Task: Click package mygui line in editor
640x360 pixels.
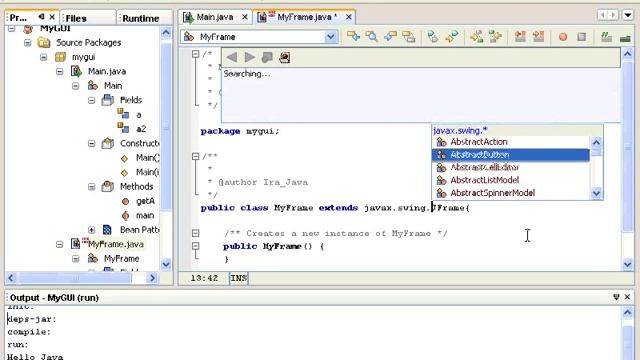Action: point(240,131)
